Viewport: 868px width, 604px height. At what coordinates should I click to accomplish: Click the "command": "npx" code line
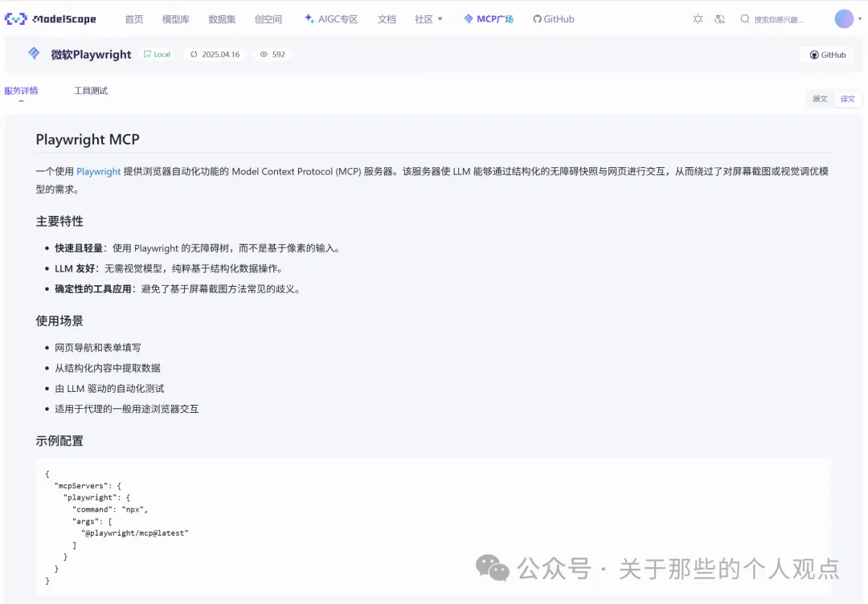(110, 509)
